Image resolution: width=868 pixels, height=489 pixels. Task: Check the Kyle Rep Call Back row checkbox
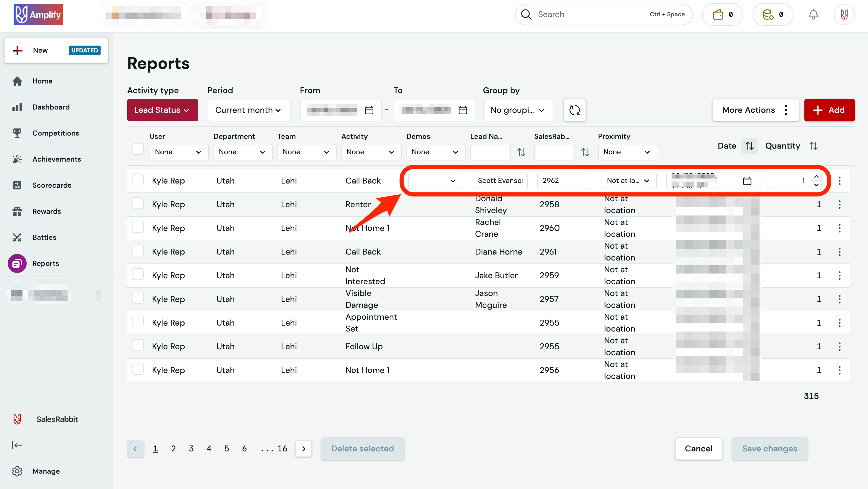138,179
